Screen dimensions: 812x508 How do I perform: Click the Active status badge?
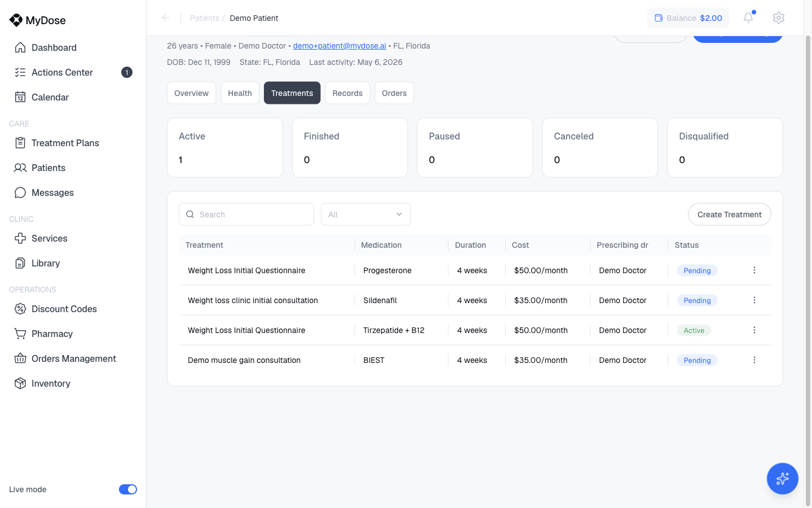pyautogui.click(x=694, y=330)
